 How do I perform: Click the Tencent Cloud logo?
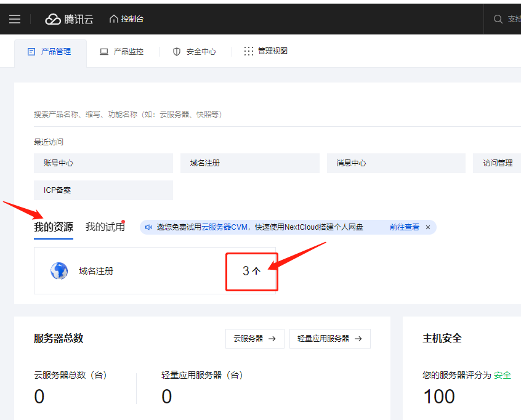click(x=69, y=19)
